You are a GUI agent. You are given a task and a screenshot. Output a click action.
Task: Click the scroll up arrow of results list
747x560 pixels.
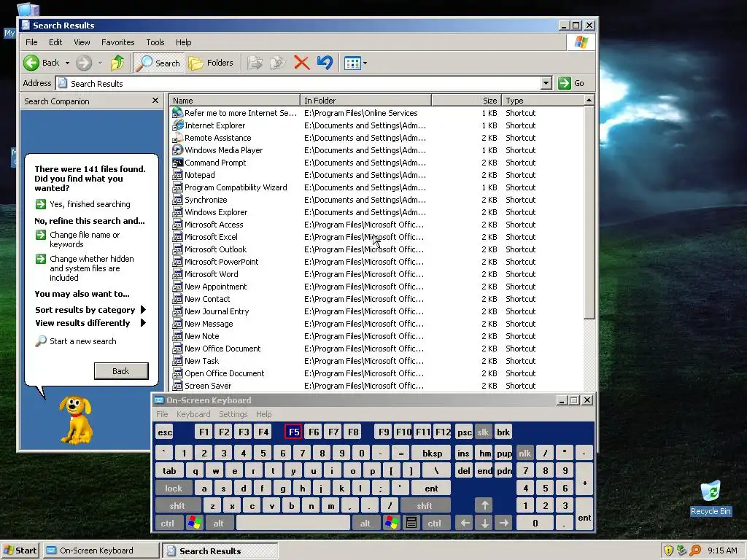click(589, 101)
